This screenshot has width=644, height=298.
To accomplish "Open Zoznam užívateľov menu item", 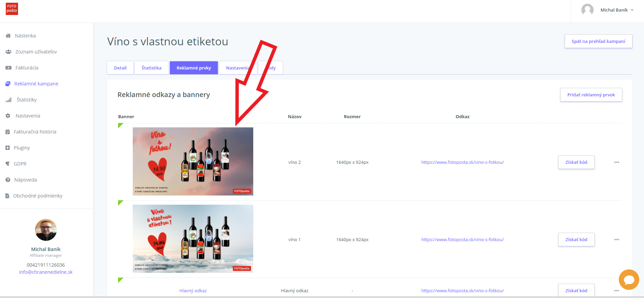I will pyautogui.click(x=36, y=52).
